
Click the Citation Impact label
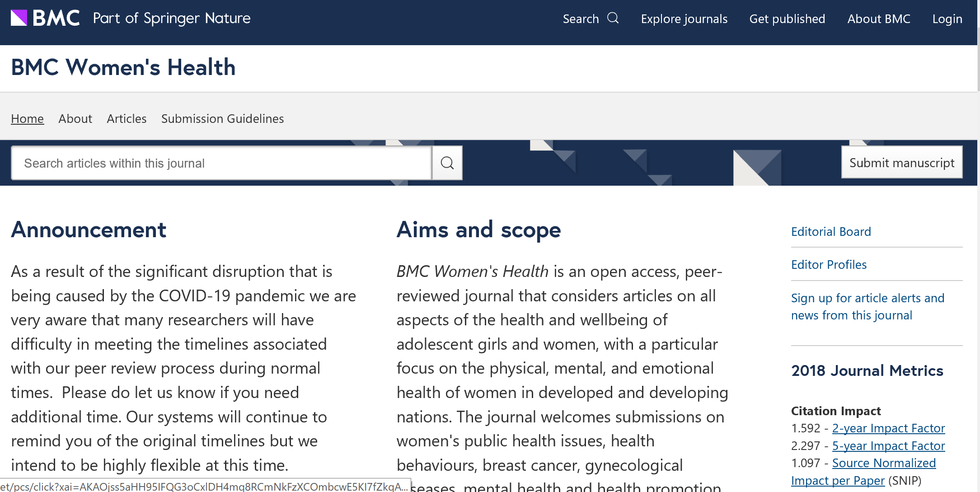point(836,411)
